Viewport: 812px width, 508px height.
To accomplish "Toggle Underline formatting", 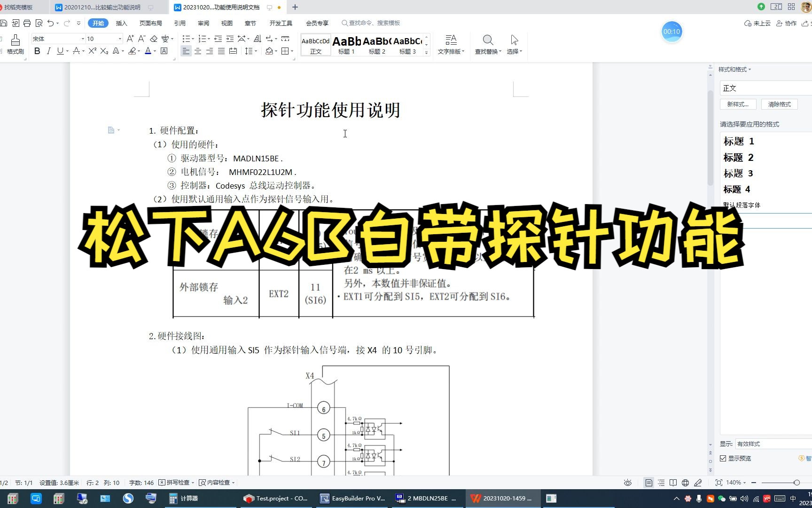I will 60,51.
